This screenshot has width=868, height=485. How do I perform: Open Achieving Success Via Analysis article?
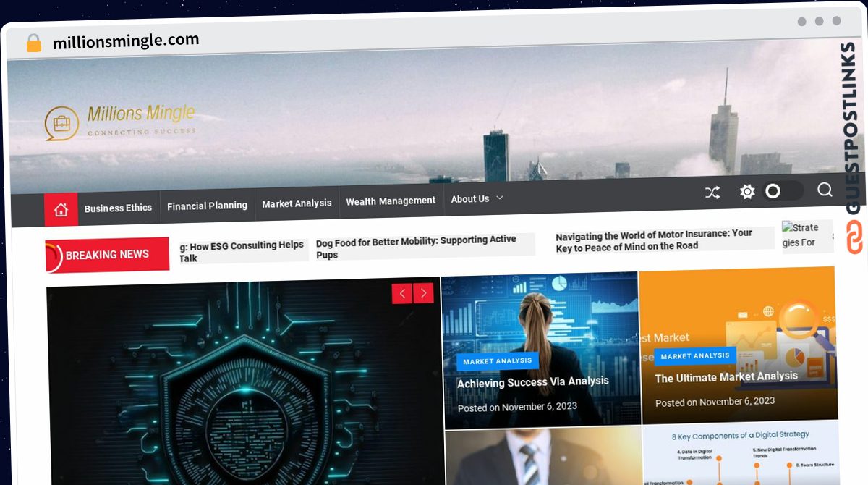click(x=533, y=381)
